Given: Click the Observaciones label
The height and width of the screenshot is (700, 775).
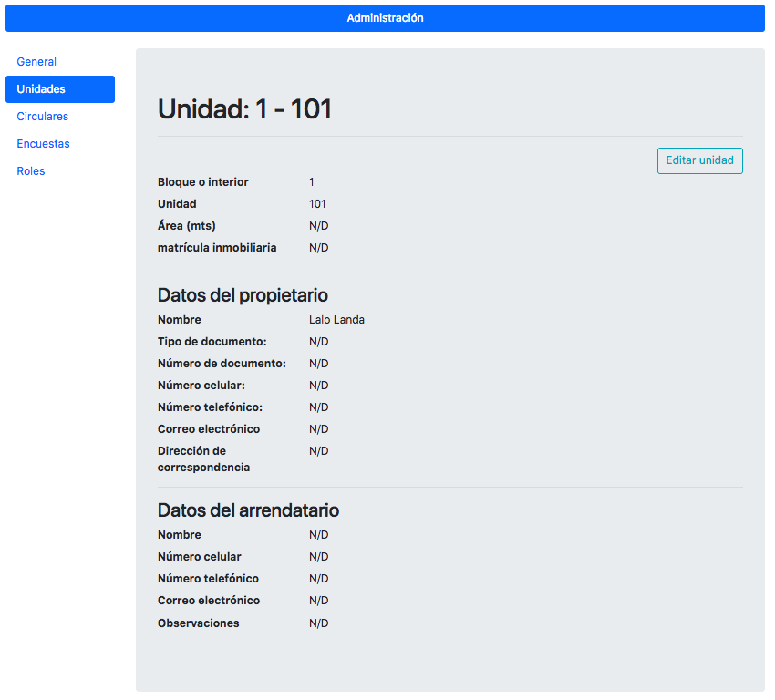Looking at the screenshot, I should [x=198, y=623].
